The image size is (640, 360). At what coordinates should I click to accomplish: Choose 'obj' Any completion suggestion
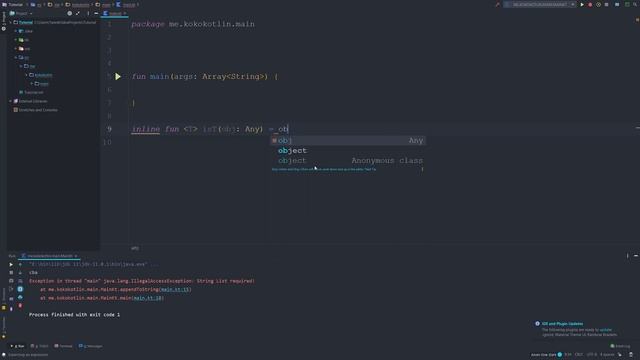[x=348, y=140]
